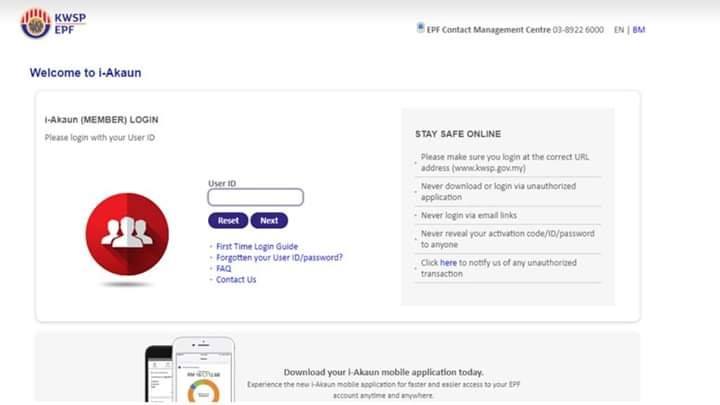
Task: Click the Next button
Action: point(269,221)
